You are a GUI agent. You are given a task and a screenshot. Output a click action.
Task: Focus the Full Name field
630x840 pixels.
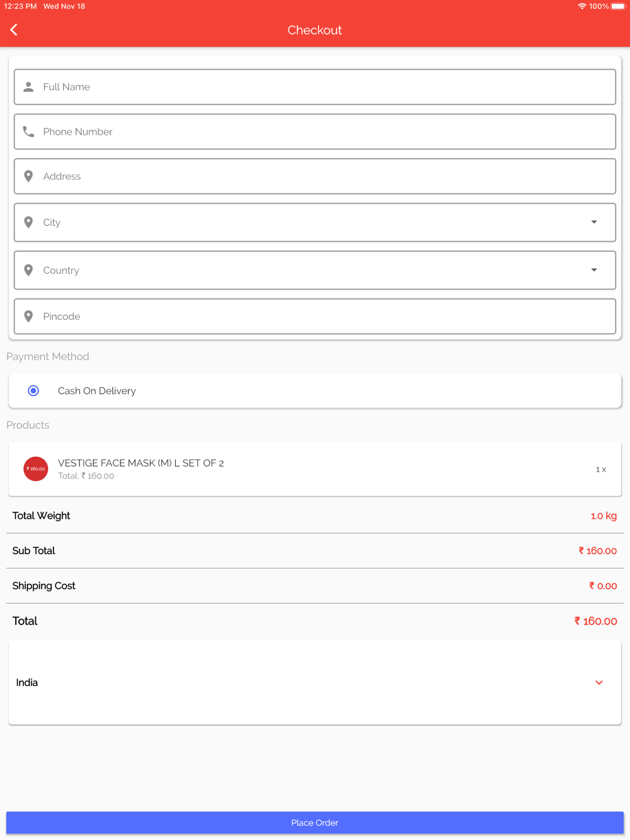[315, 87]
